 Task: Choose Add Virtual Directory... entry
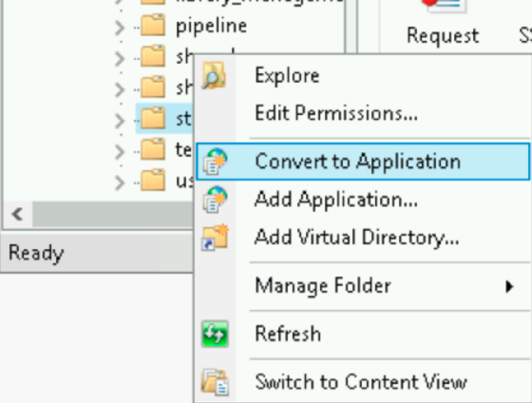[x=362, y=237]
